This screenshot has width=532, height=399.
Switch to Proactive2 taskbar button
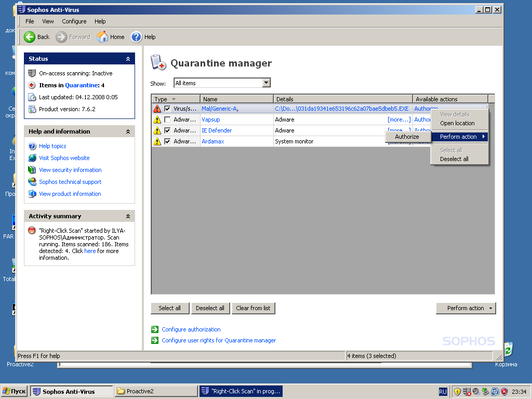pyautogui.click(x=156, y=391)
